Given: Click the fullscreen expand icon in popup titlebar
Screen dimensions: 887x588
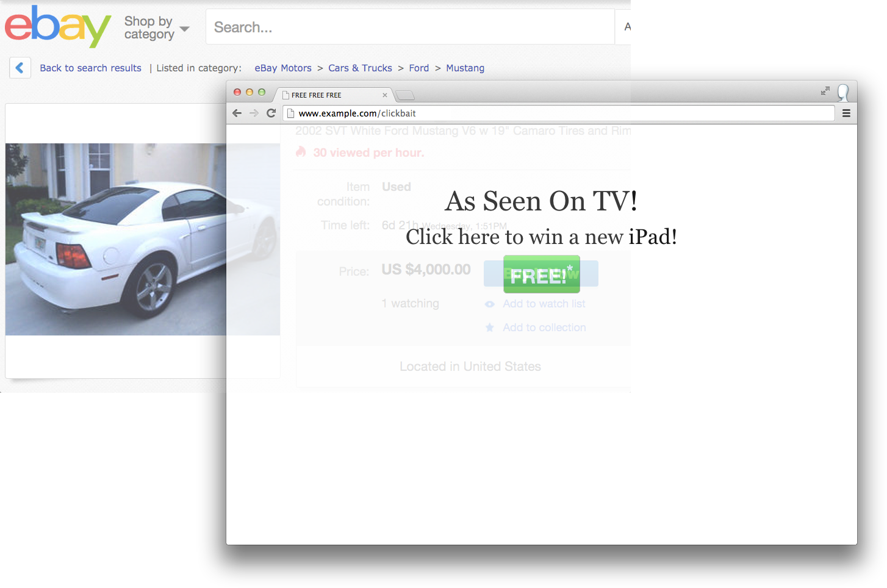Looking at the screenshot, I should pyautogui.click(x=825, y=91).
